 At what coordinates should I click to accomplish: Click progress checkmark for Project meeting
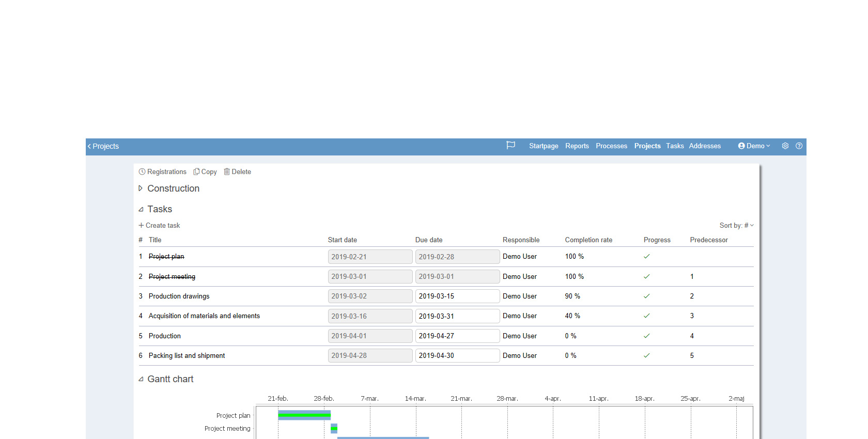(646, 277)
